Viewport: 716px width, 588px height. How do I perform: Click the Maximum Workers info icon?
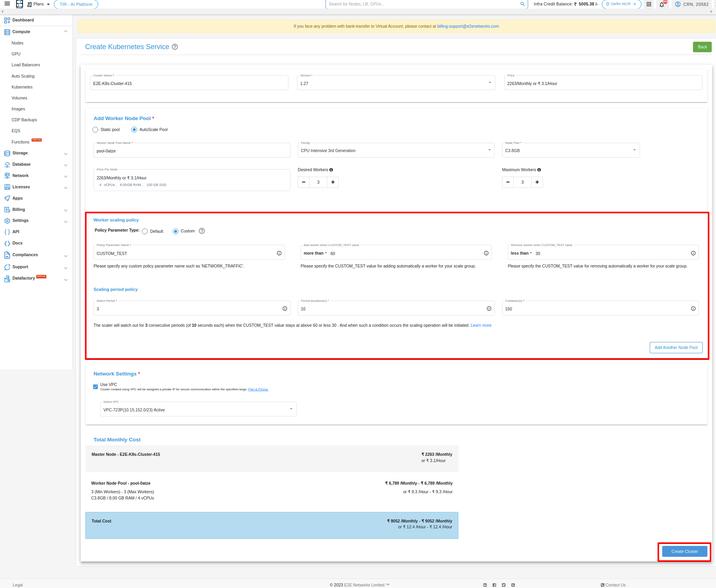[x=539, y=170]
